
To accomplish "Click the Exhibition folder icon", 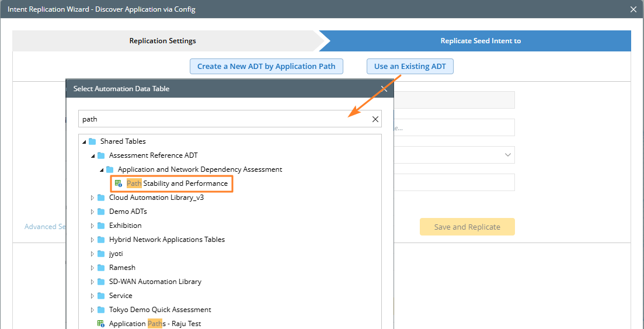I will tap(101, 226).
